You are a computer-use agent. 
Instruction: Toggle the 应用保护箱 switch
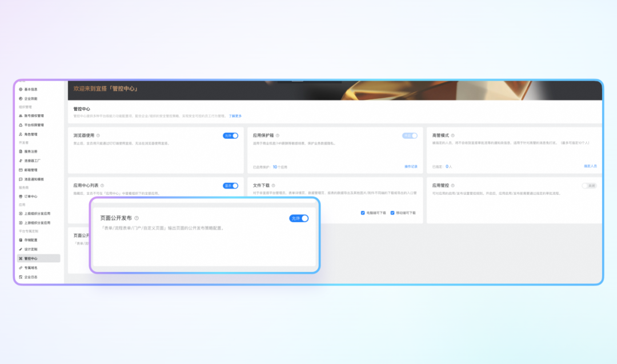[x=410, y=136]
